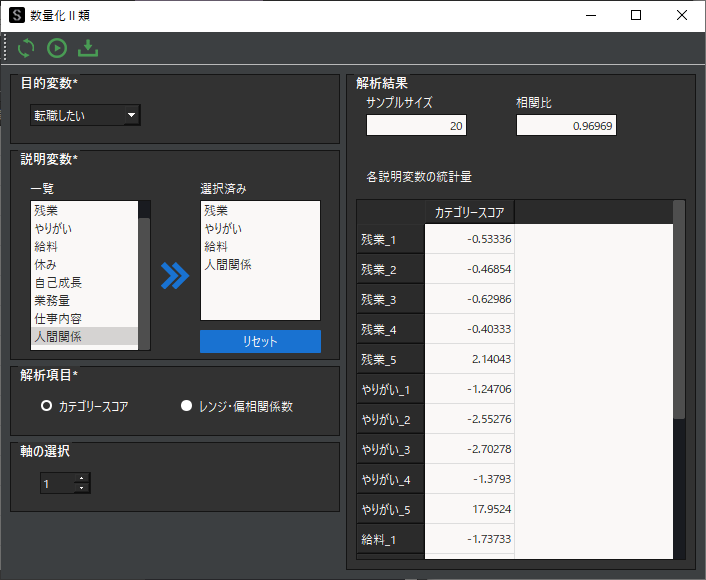Select 給料 in the 選択済み list

tap(260, 246)
